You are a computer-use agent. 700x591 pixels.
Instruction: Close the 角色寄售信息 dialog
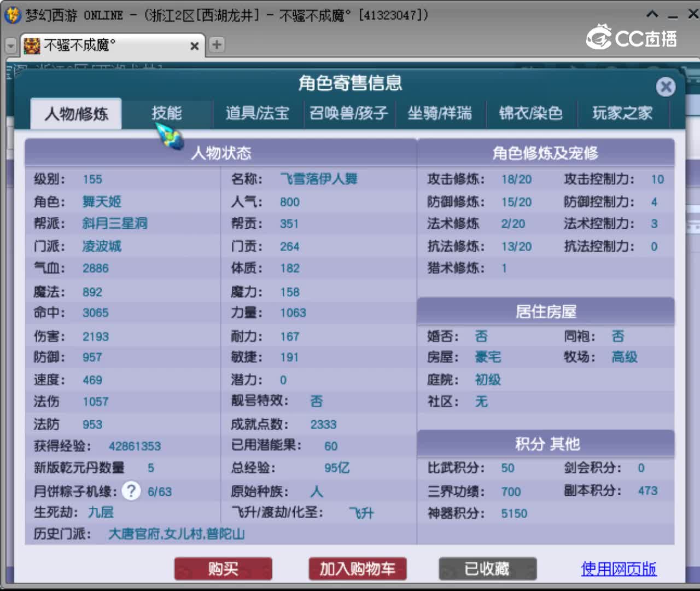(666, 86)
